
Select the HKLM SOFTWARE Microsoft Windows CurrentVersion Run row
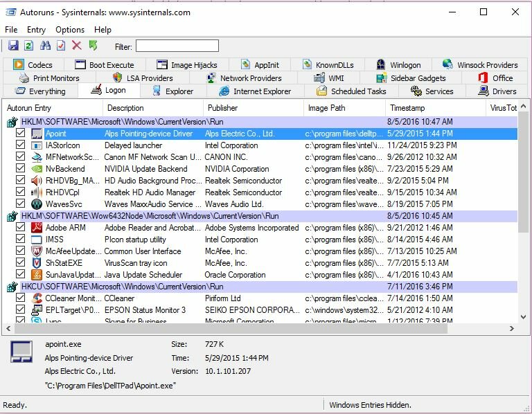coord(262,122)
